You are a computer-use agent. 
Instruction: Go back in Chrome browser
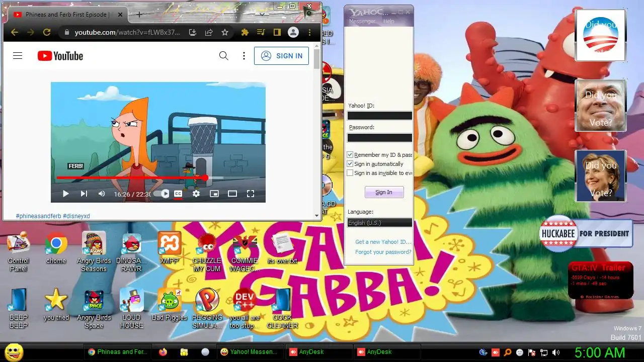tap(14, 32)
